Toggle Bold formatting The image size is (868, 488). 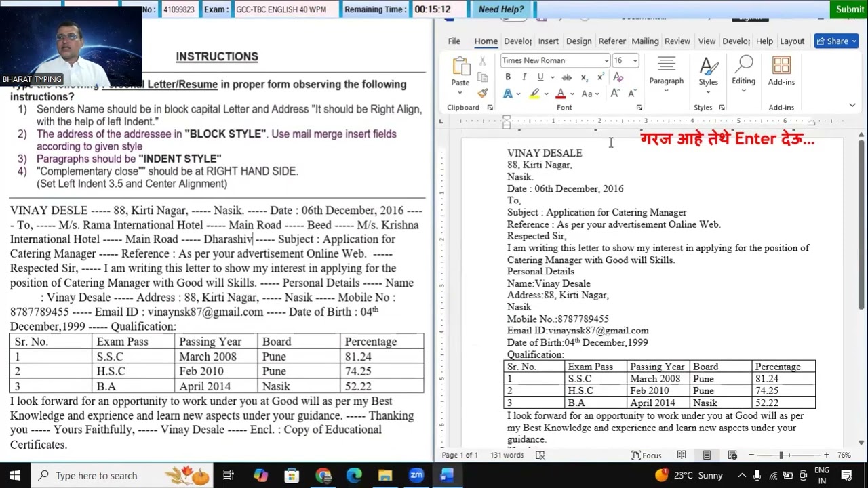pos(508,77)
